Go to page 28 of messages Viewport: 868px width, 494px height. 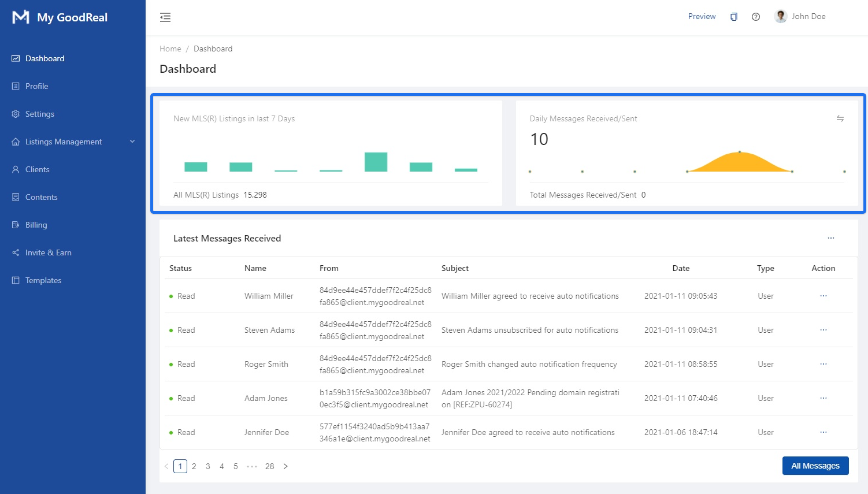point(270,466)
